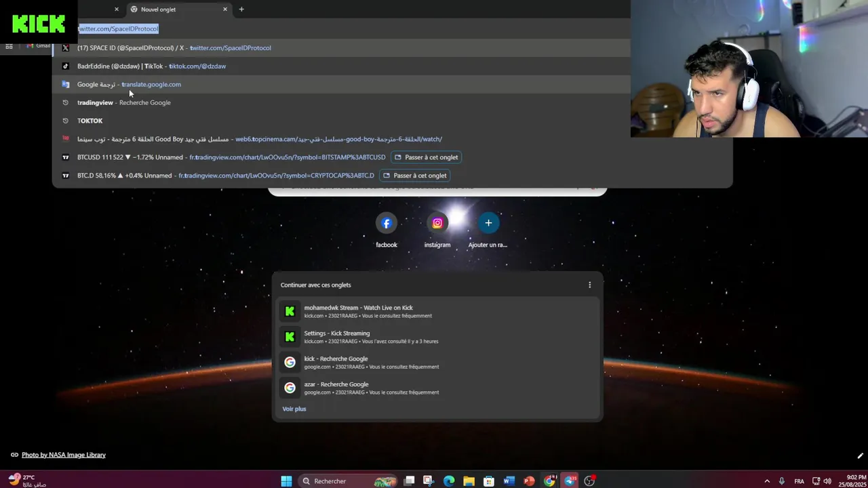Click the microphone icon in system tray
Viewport: 868px width, 488px height.
pyautogui.click(x=782, y=481)
